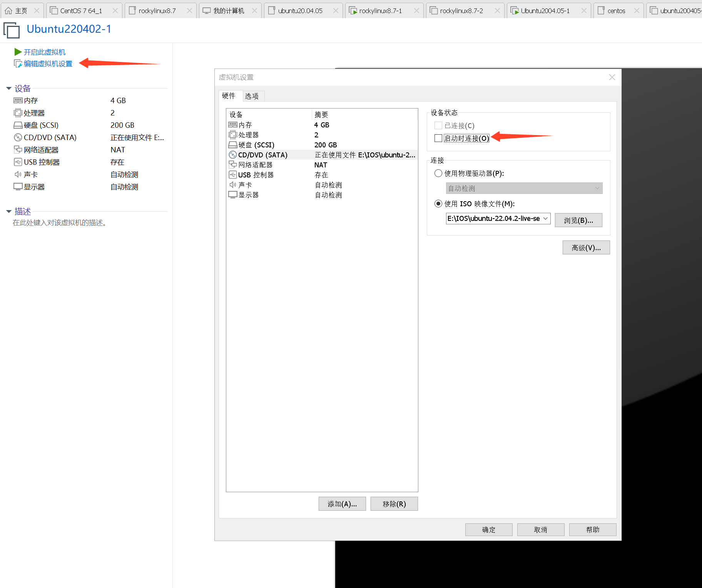Click the green play icon to power on the VM

(x=18, y=52)
